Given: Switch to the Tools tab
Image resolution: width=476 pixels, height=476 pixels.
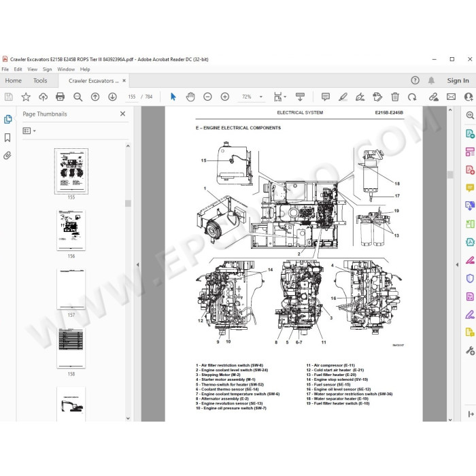Looking at the screenshot, I should [40, 81].
